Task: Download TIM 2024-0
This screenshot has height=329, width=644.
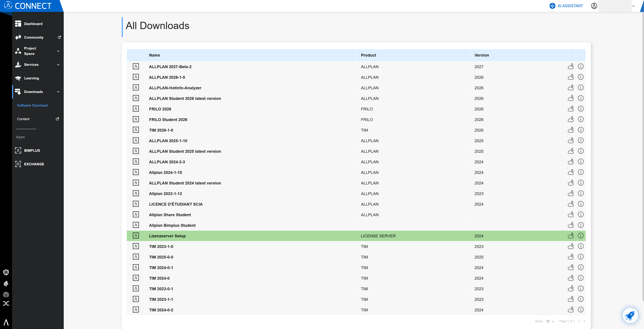Action: pyautogui.click(x=571, y=278)
